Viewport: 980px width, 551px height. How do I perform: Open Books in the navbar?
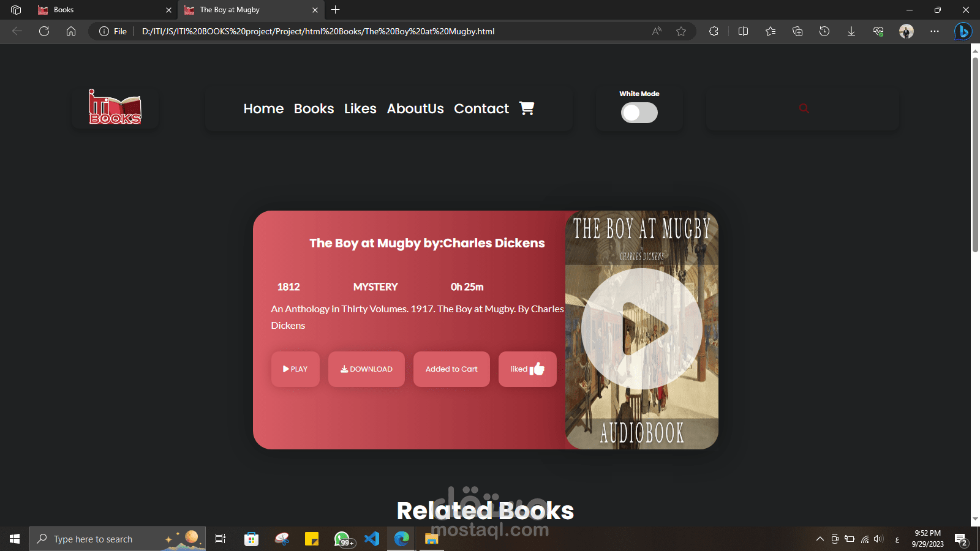click(x=314, y=108)
